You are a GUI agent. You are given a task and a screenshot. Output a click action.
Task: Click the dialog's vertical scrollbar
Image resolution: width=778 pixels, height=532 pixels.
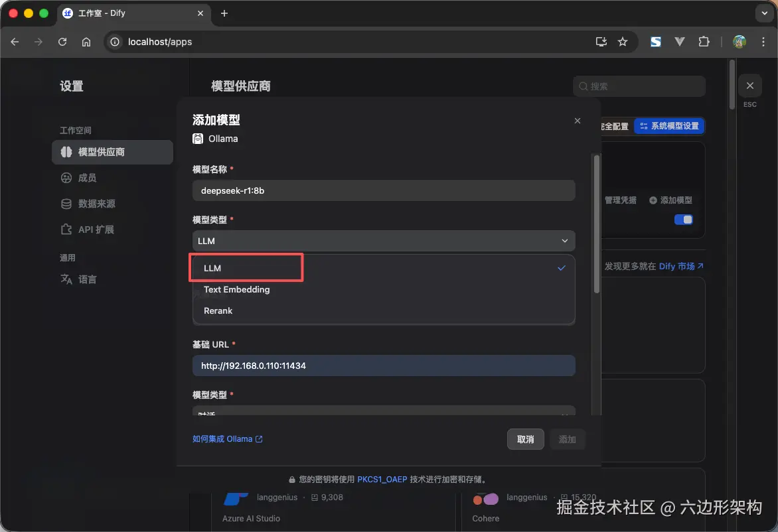pyautogui.click(x=596, y=224)
